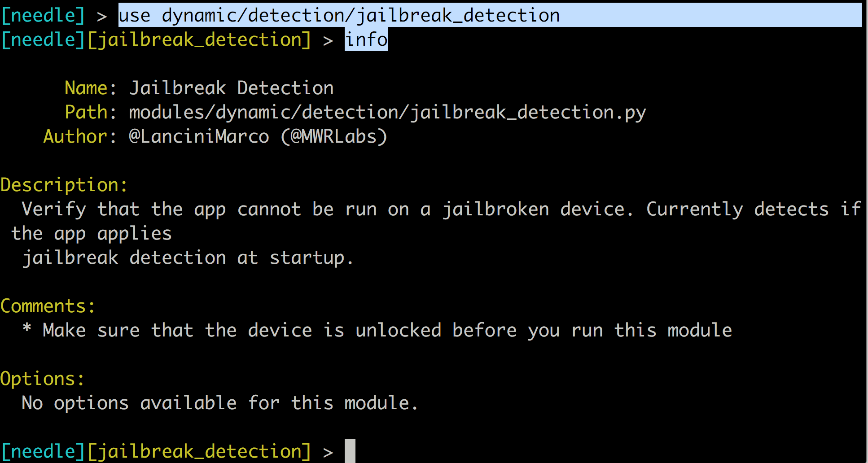This screenshot has height=463, width=868.
Task: Click the 'Make sure that the device is unlocked' comment
Action: 242,330
